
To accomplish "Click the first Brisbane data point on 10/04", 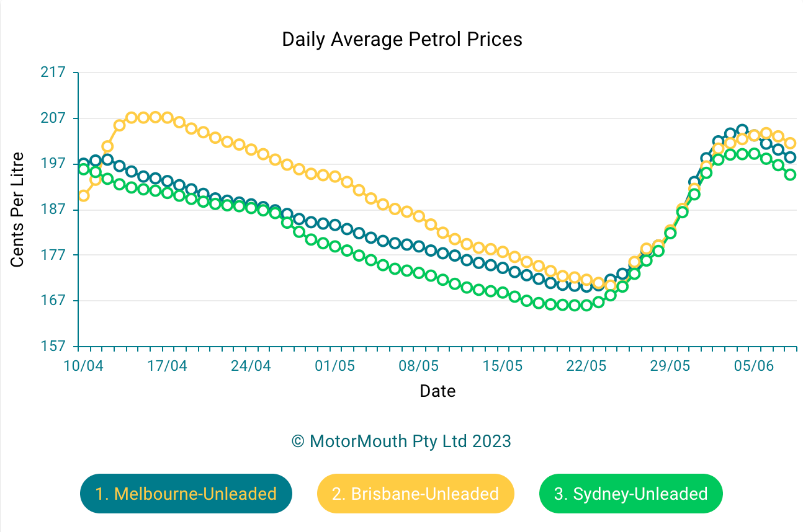I will click(83, 195).
